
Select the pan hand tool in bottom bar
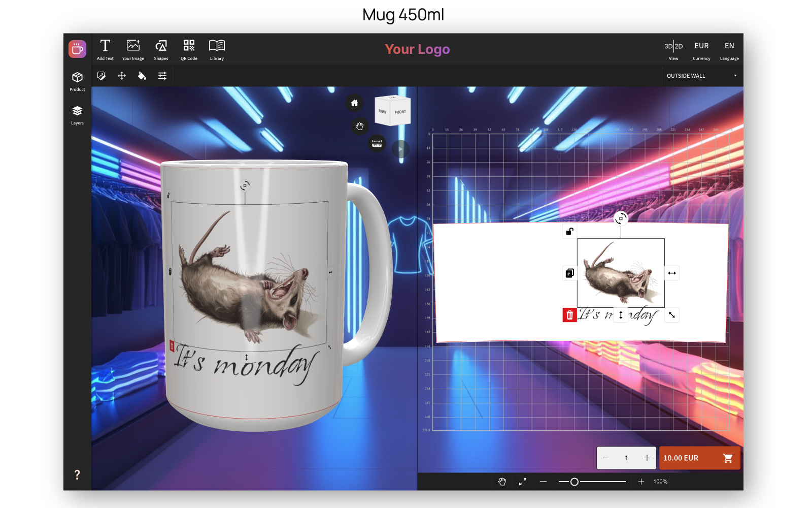pos(502,482)
